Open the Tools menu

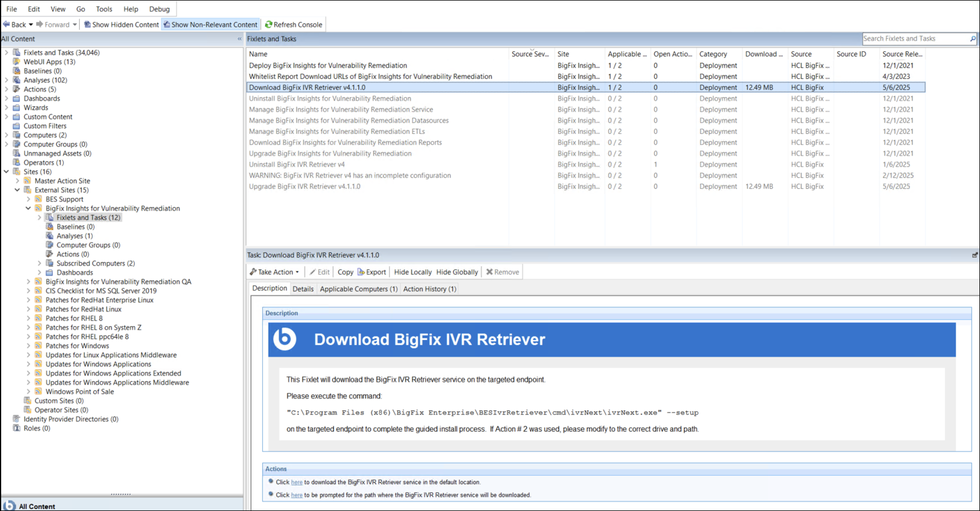pos(104,9)
